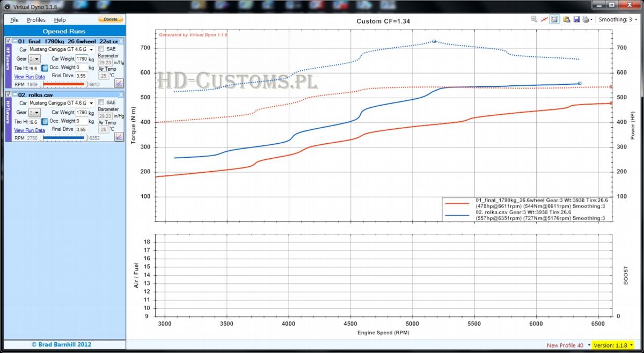Click the red RPM range slider
The image size is (644, 353).
click(x=63, y=84)
